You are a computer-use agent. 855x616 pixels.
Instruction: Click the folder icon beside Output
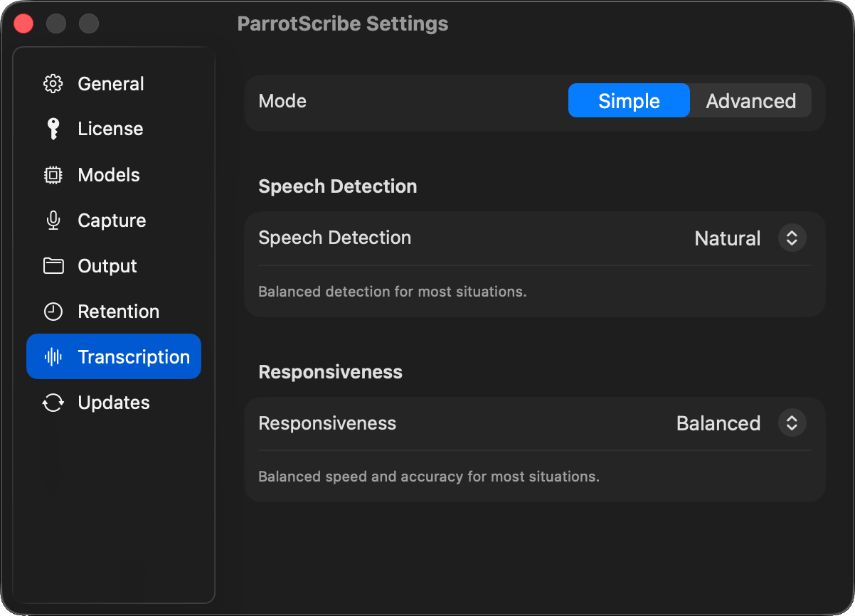pyautogui.click(x=53, y=266)
